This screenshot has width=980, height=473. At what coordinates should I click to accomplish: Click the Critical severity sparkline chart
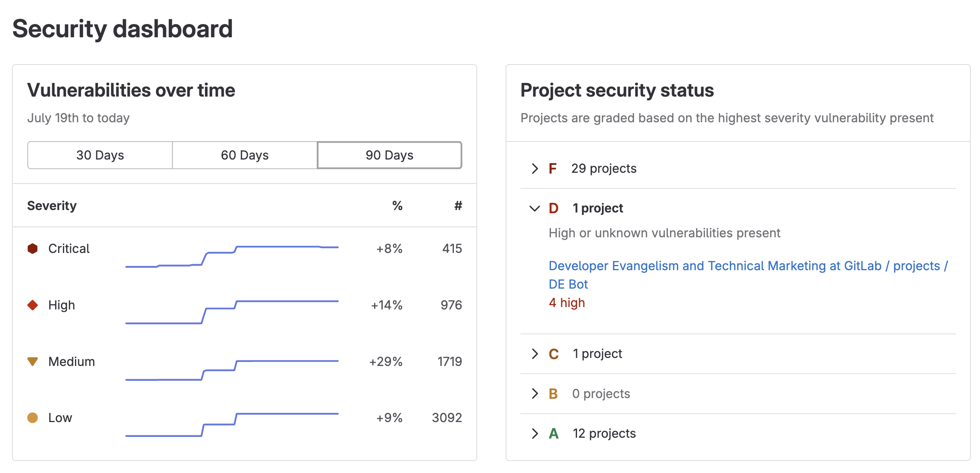(x=231, y=257)
